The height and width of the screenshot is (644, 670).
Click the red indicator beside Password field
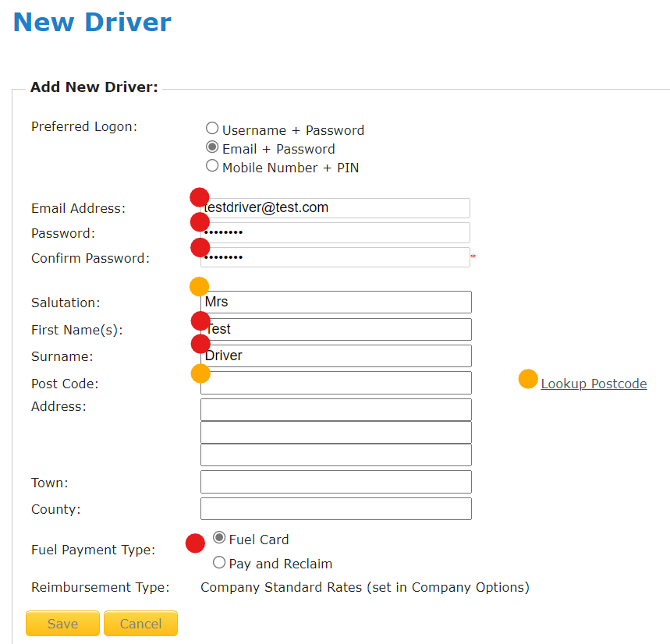pos(199,222)
